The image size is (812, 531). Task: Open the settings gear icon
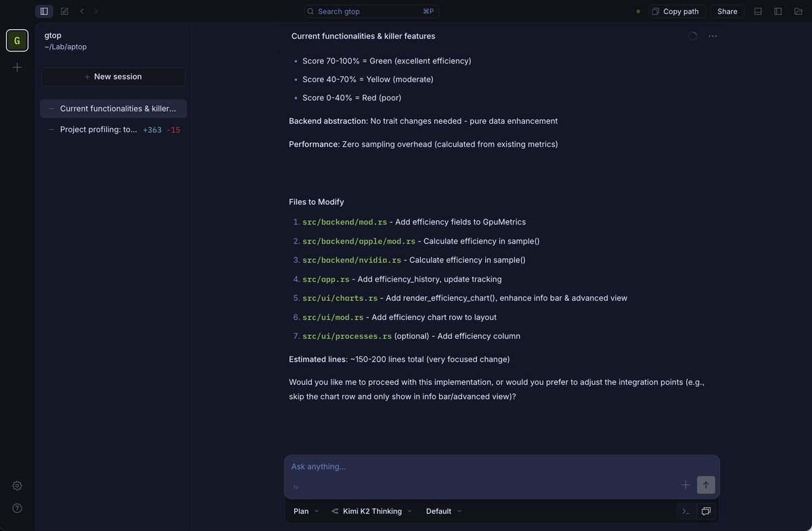(x=17, y=486)
